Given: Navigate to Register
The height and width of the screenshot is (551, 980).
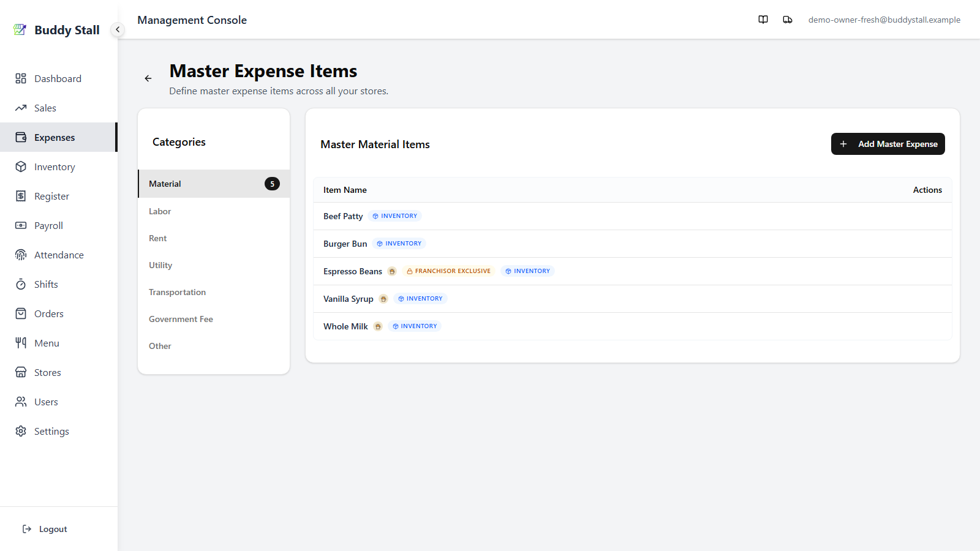Looking at the screenshot, I should coord(58,196).
